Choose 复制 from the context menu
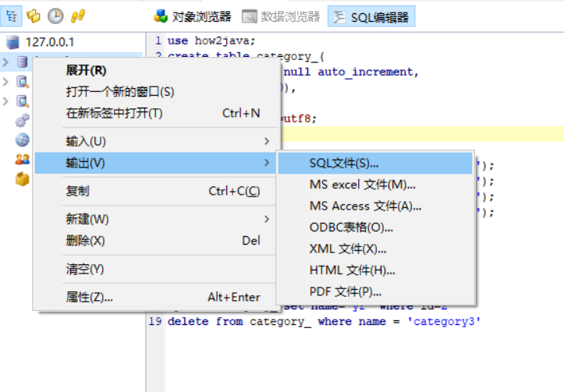The width and height of the screenshot is (564, 392). 155,191
